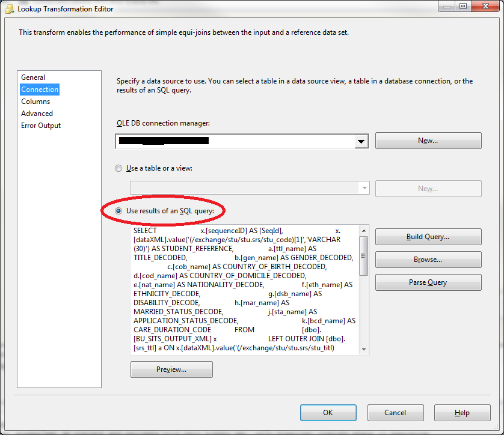
Task: Select 'Use results of an SQL query' radio
Action: (x=118, y=211)
